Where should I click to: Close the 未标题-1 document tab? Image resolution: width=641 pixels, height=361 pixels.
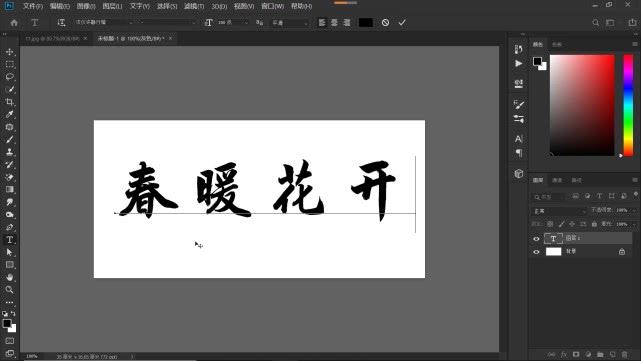pos(170,38)
